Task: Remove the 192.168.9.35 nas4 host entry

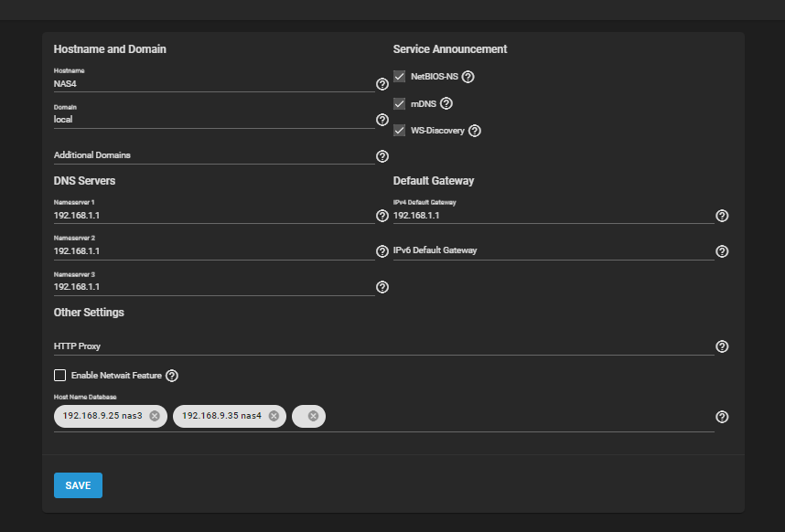Action: coord(273,416)
